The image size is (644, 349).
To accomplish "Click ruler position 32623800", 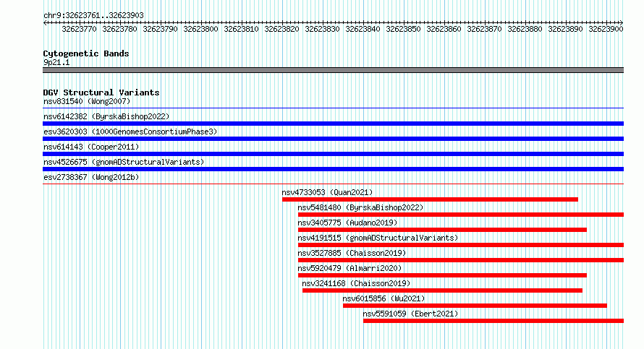I will [x=201, y=29].
